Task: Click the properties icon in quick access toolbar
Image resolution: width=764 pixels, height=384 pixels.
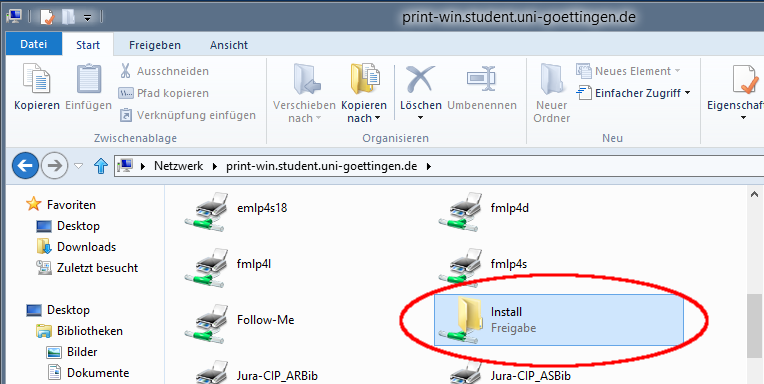Action: (x=47, y=17)
